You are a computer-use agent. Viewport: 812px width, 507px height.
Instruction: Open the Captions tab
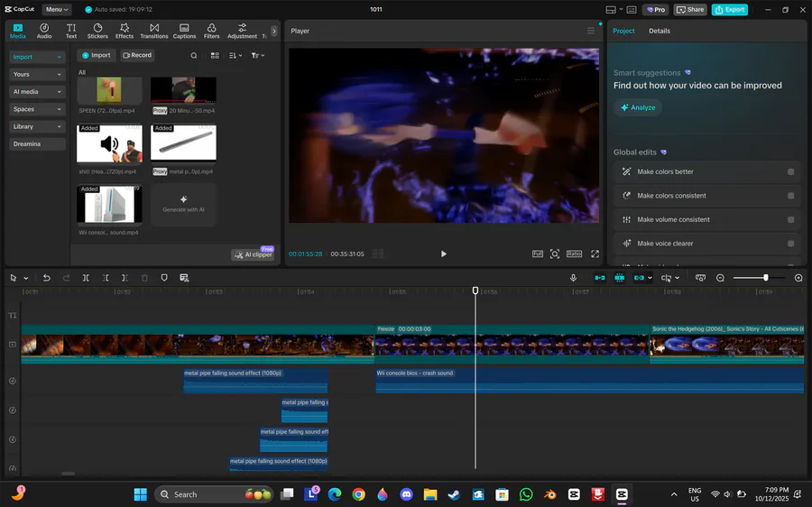pyautogui.click(x=184, y=31)
